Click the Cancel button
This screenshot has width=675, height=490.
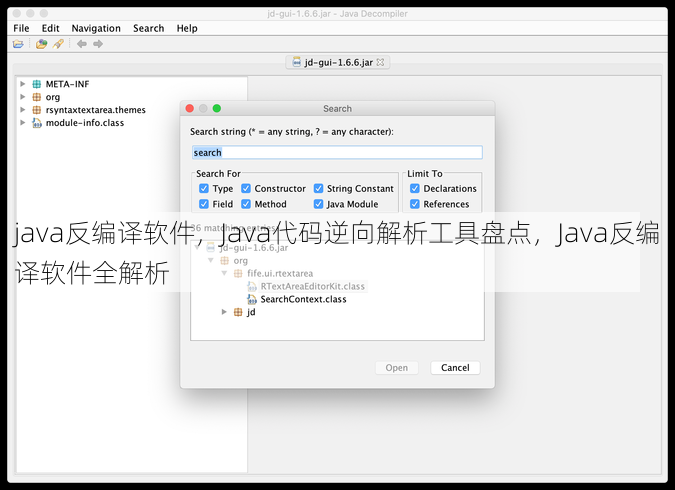pyautogui.click(x=455, y=368)
